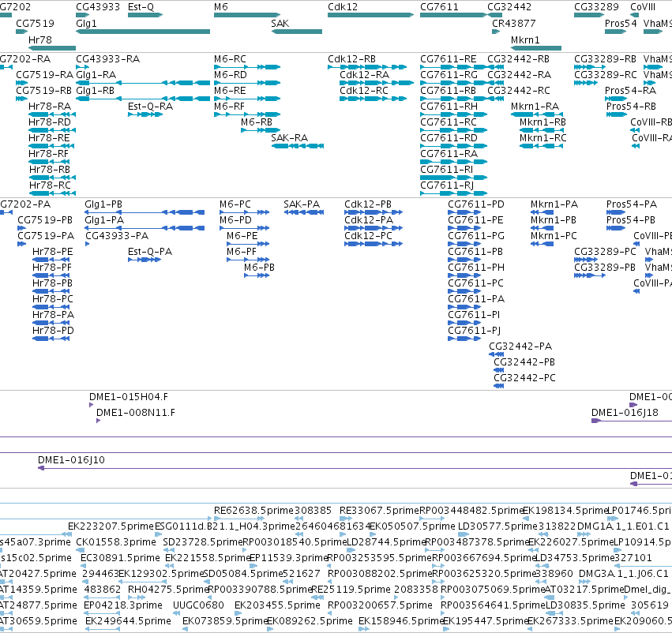Click the CG7519 gene label
Viewport: 672px width, 633px height.
pos(36,23)
